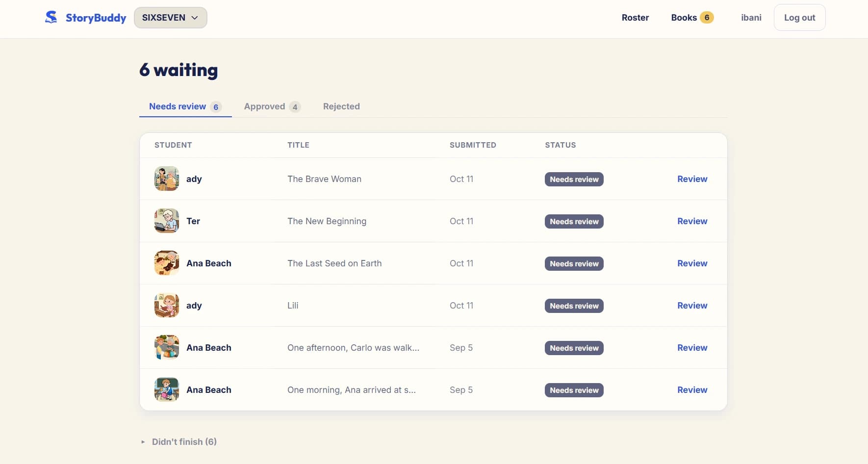Click avatar for One morning, Ana arrived row
The width and height of the screenshot is (868, 464).
click(x=167, y=389)
